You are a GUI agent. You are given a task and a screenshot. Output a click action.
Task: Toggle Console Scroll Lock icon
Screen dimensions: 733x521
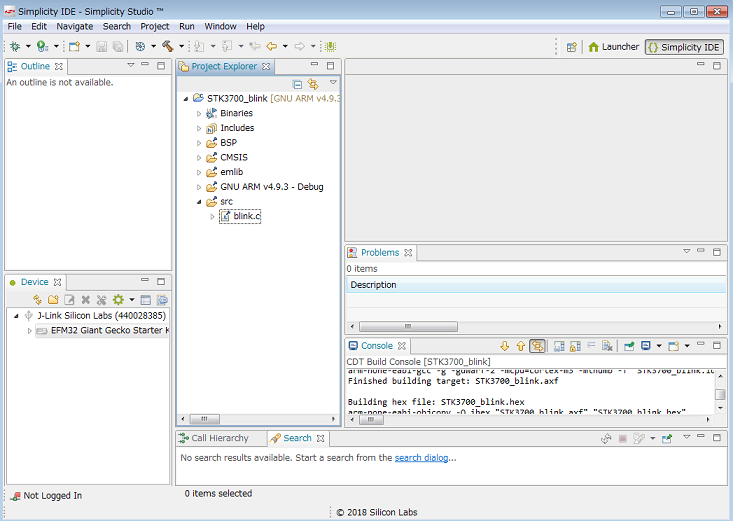tap(575, 346)
